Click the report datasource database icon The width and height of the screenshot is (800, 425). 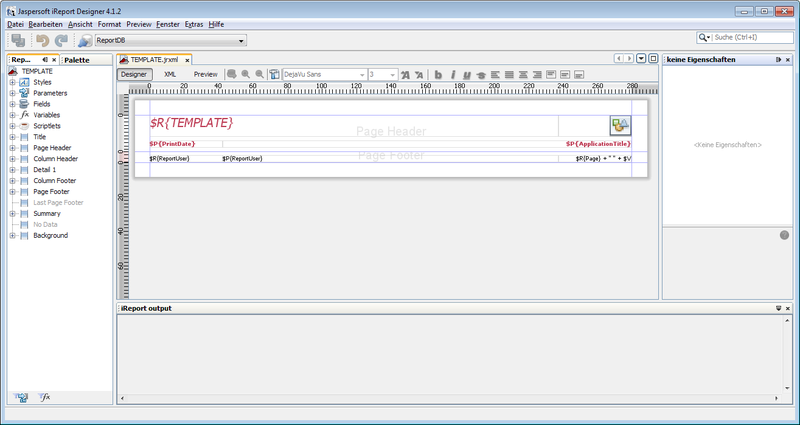(x=85, y=40)
